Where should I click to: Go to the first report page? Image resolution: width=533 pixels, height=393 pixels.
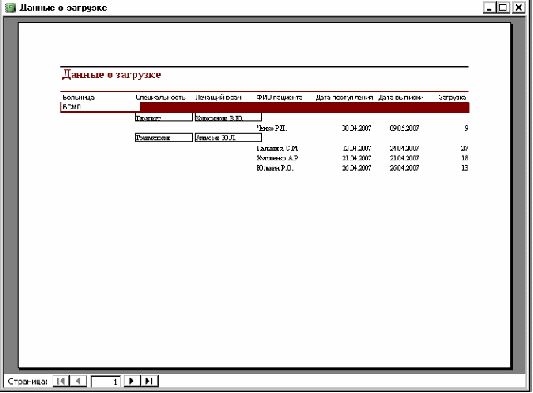click(x=61, y=381)
